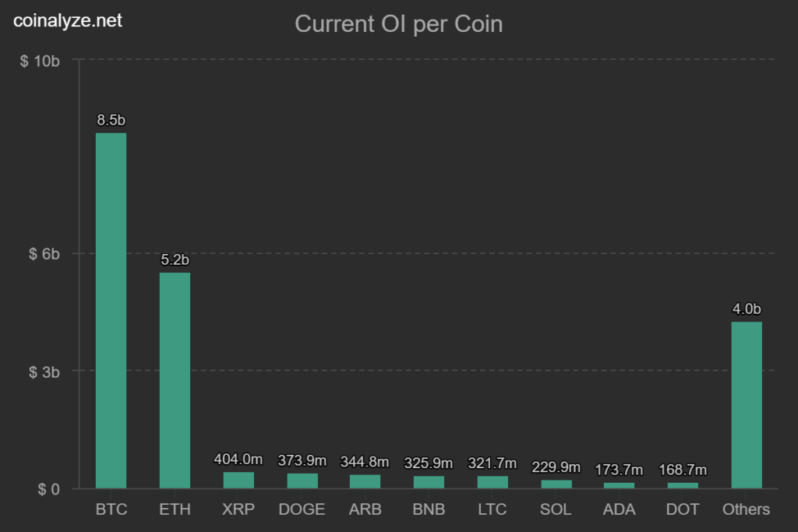The width and height of the screenshot is (798, 532).
Task: Click the 229.9m value above SOL
Action: 556,467
